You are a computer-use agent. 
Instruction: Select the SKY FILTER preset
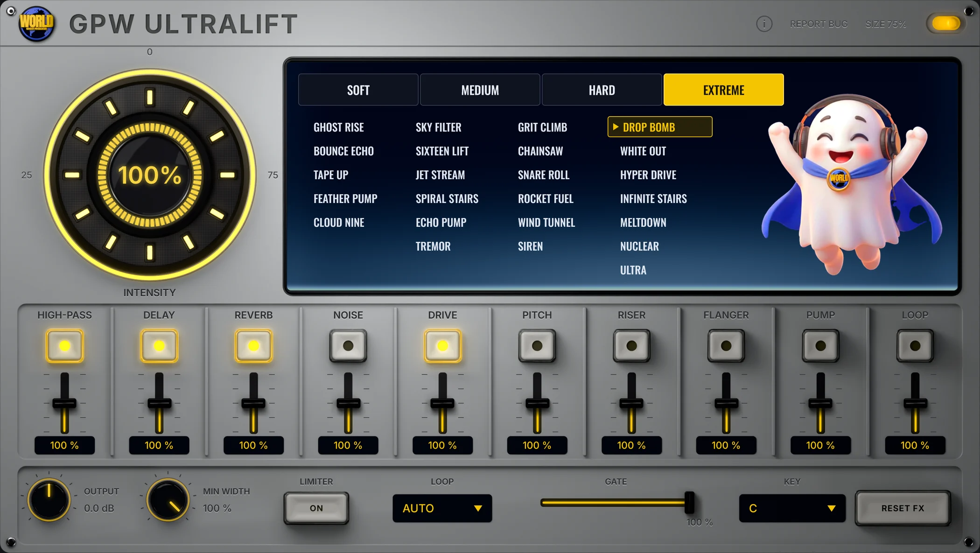click(x=438, y=127)
